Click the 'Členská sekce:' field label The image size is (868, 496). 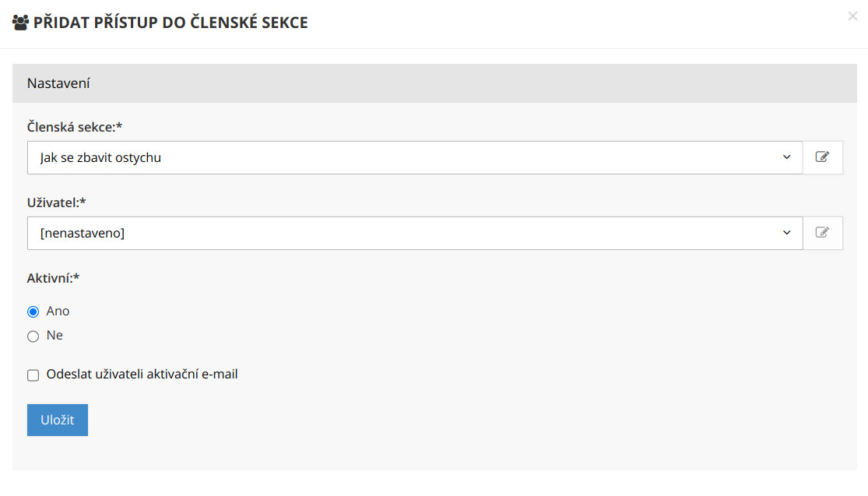[75, 127]
